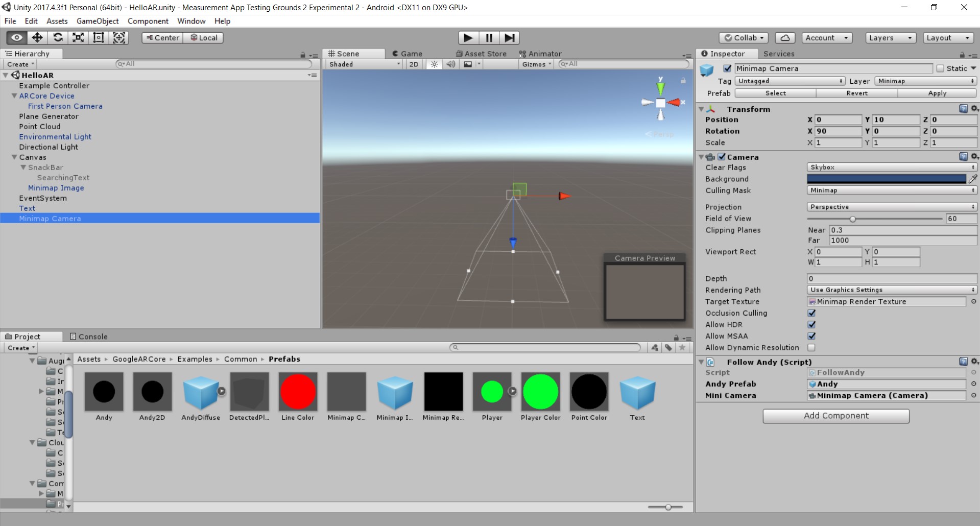Screen dimensions: 980x526
Task: Toggle pivot Center mode button
Action: coord(163,38)
